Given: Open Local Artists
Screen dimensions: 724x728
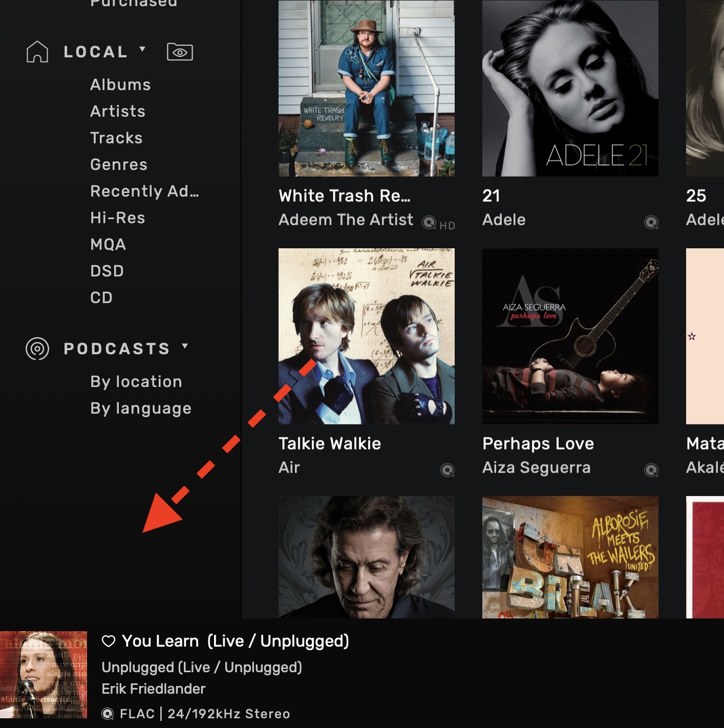Looking at the screenshot, I should click(x=118, y=111).
